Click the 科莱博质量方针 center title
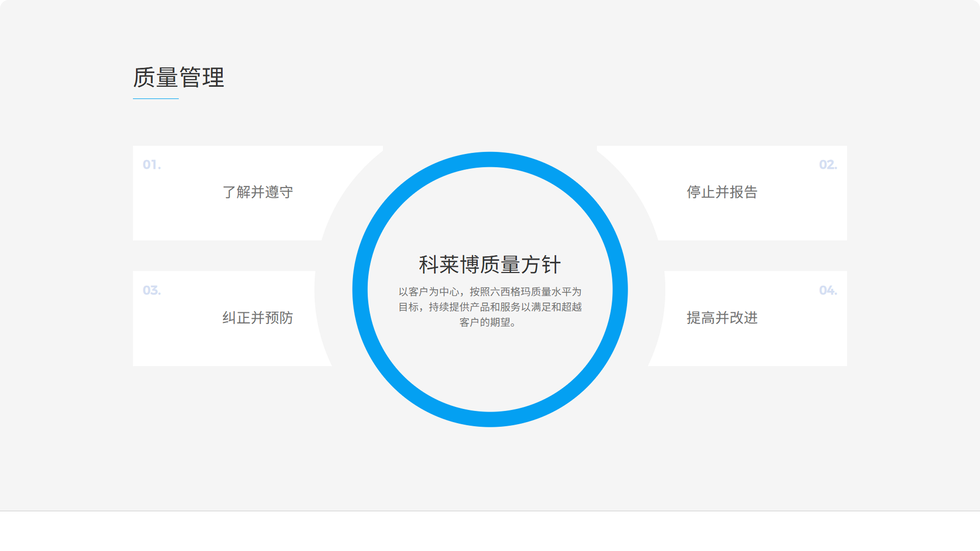The width and height of the screenshot is (980, 551). pos(490,265)
